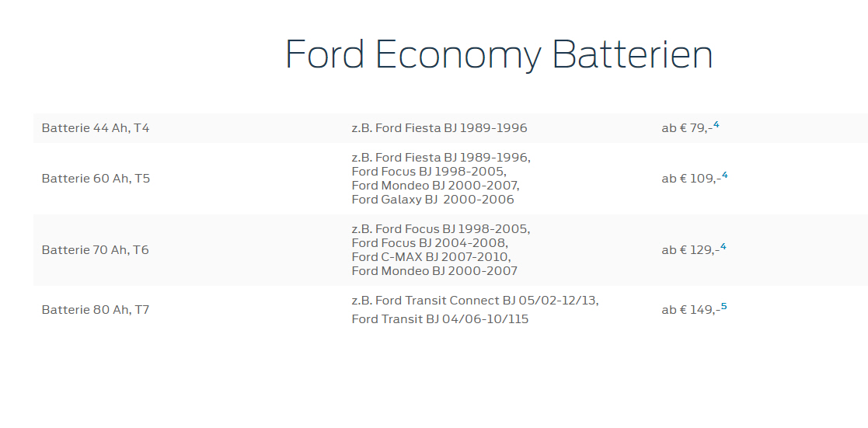
Task: Click the ab € 149,- price text
Action: (x=691, y=310)
